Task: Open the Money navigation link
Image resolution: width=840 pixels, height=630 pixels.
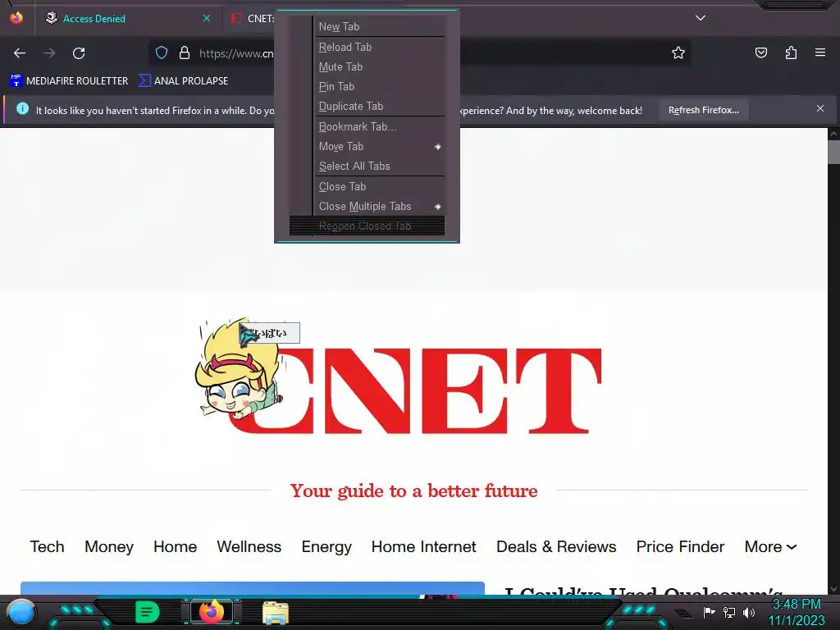Action: tap(109, 546)
